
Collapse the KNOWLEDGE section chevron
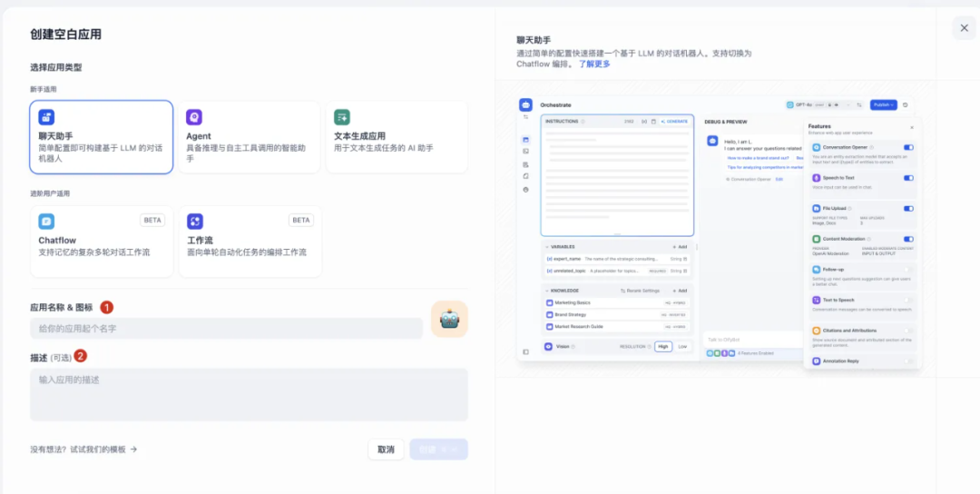[x=547, y=291]
